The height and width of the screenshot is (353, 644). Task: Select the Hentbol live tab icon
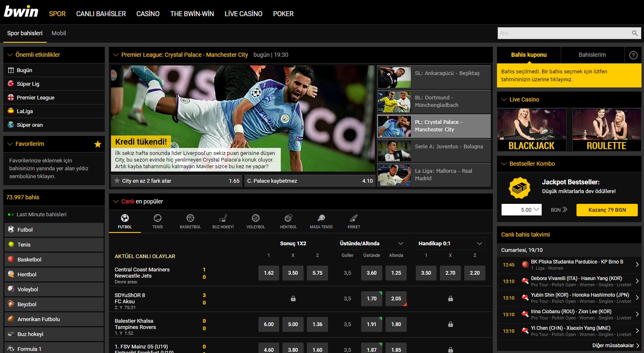point(288,218)
